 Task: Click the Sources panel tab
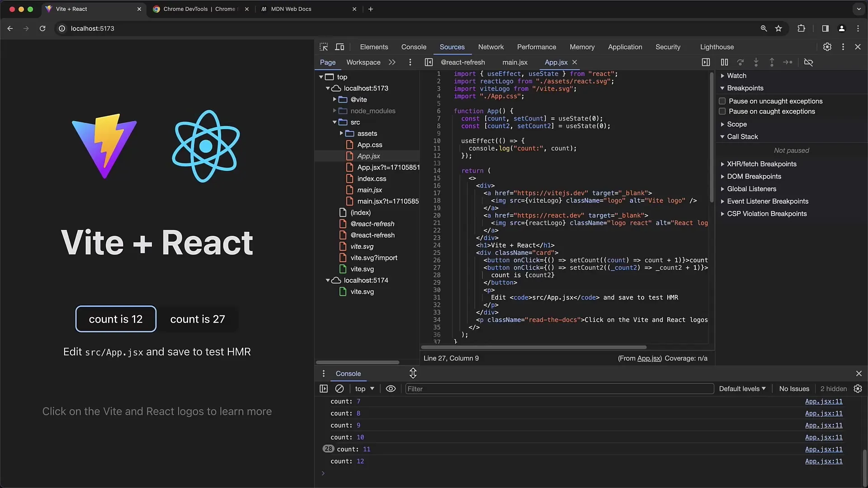pos(451,47)
